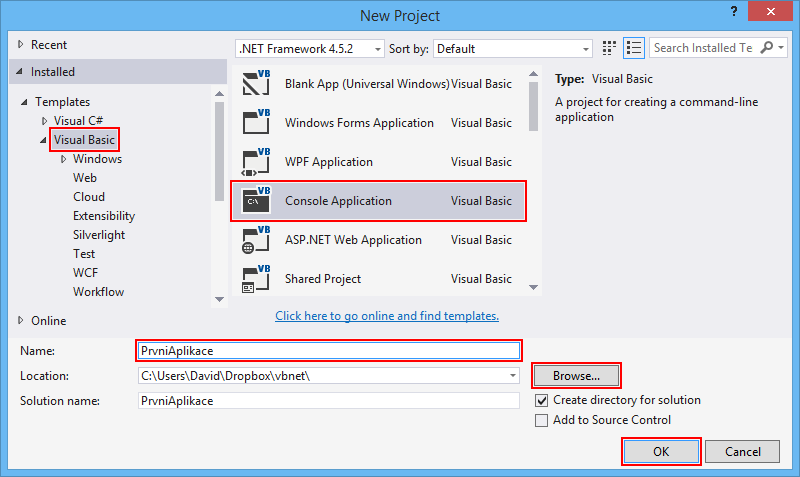The height and width of the screenshot is (477, 800).
Task: Collapse the Visual Basic tree node
Action: click(x=43, y=140)
